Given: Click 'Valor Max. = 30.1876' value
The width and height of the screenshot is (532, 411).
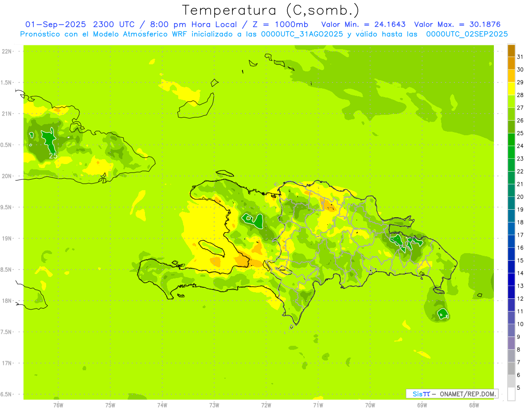Looking at the screenshot, I should pos(458,24).
